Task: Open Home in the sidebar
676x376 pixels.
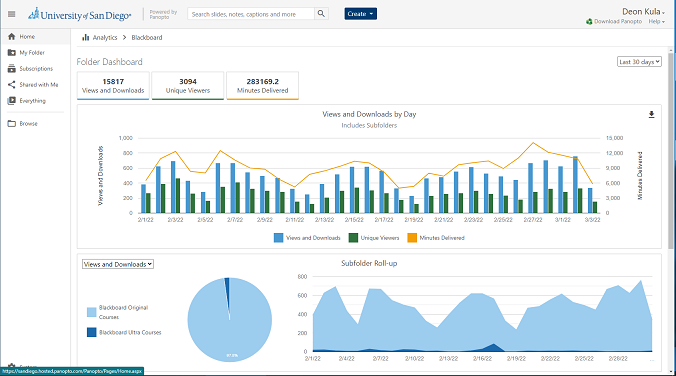Action: click(x=35, y=37)
